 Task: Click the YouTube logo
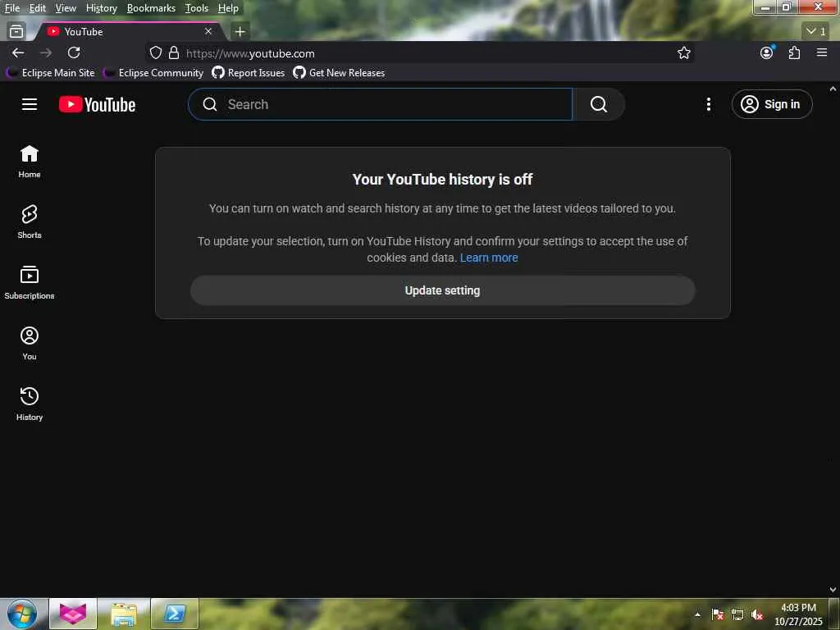click(x=97, y=104)
